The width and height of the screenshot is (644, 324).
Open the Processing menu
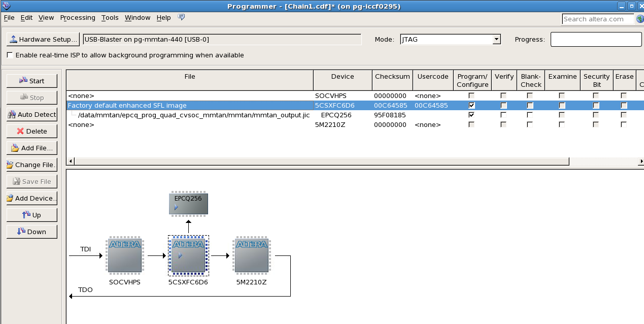tap(78, 17)
